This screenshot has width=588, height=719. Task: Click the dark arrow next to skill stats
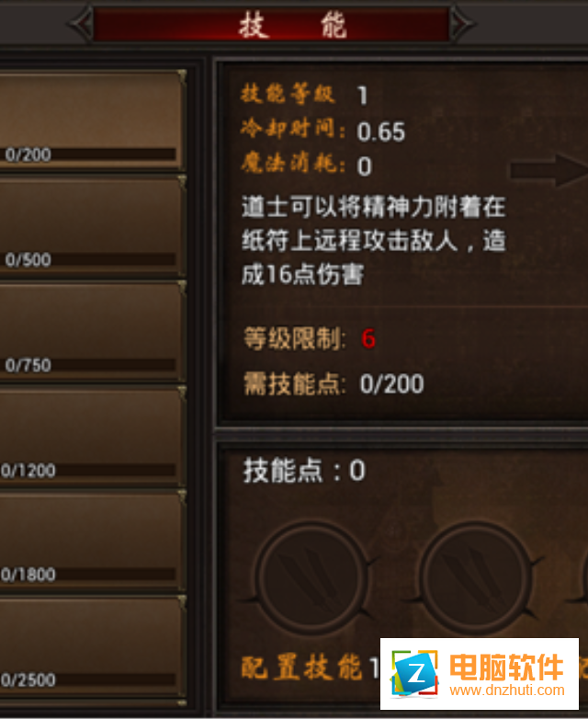549,170
